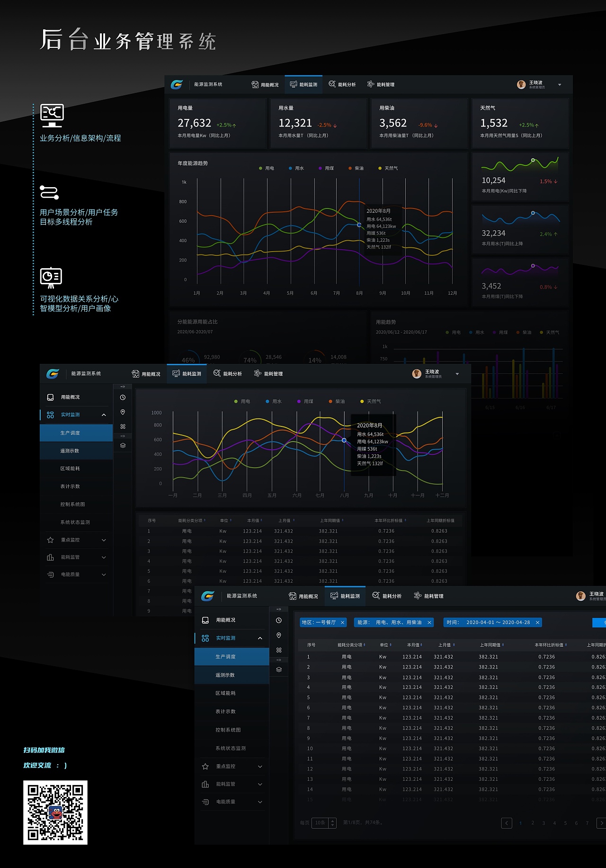Go to page 5 in pagination
Screen dimensions: 606x868
tap(565, 823)
